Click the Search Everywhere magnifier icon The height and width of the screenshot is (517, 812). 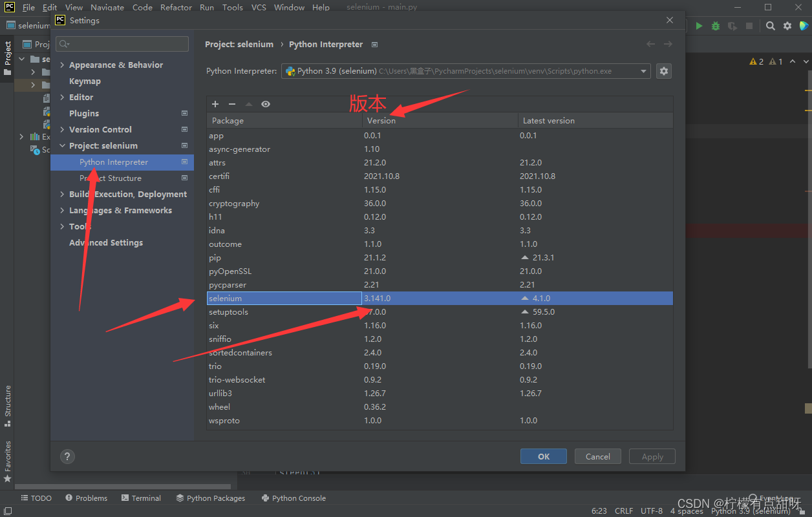click(771, 26)
